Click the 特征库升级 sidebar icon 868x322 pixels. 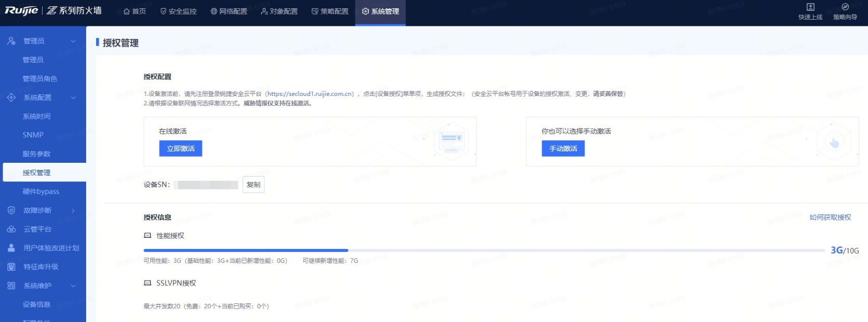pos(11,267)
